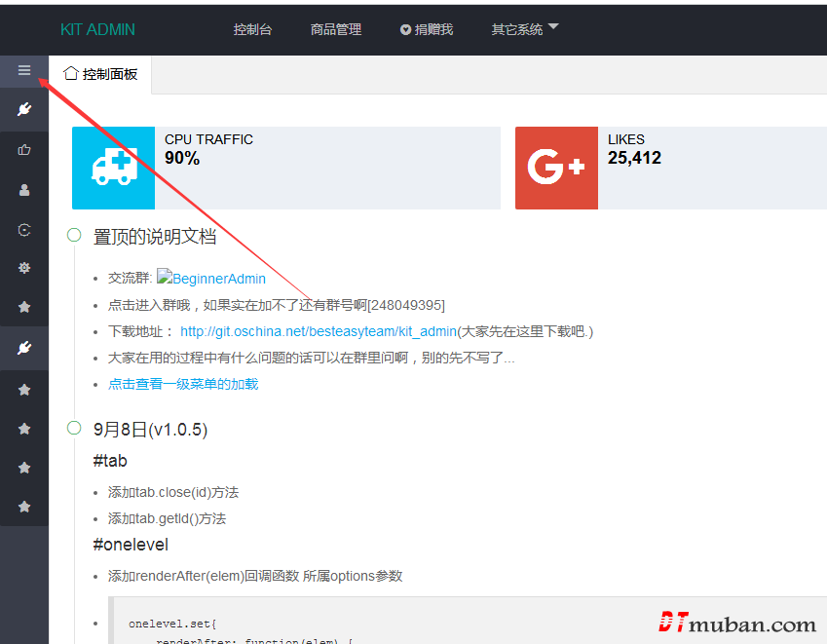Click the 点击查看一级菜单的加载 link

pyautogui.click(x=183, y=384)
